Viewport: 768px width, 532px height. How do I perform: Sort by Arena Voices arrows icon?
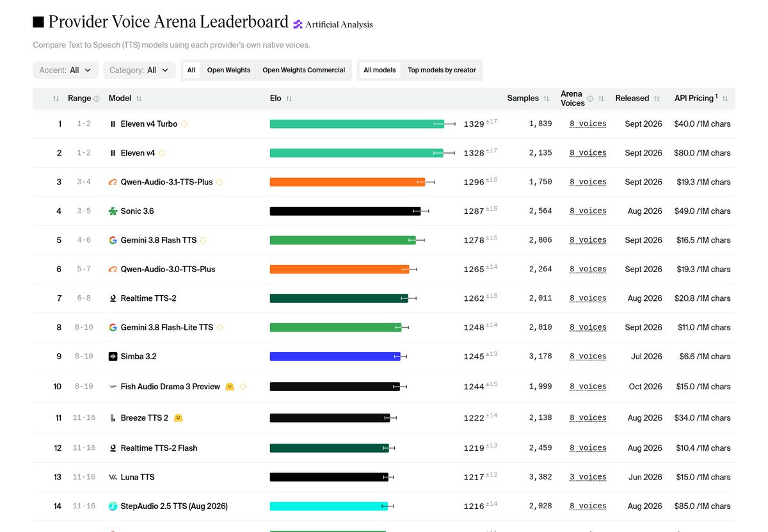click(601, 99)
